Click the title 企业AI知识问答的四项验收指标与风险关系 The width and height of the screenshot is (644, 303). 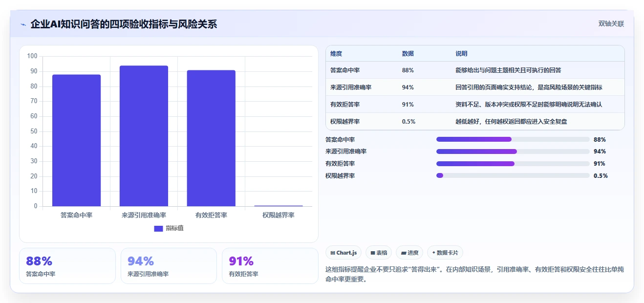[124, 24]
